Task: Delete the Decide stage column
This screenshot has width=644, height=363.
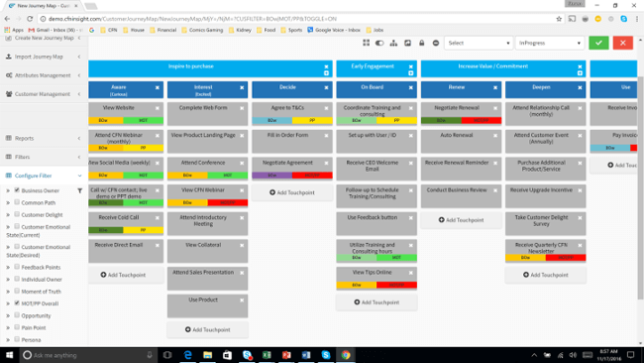Action: coord(326,87)
